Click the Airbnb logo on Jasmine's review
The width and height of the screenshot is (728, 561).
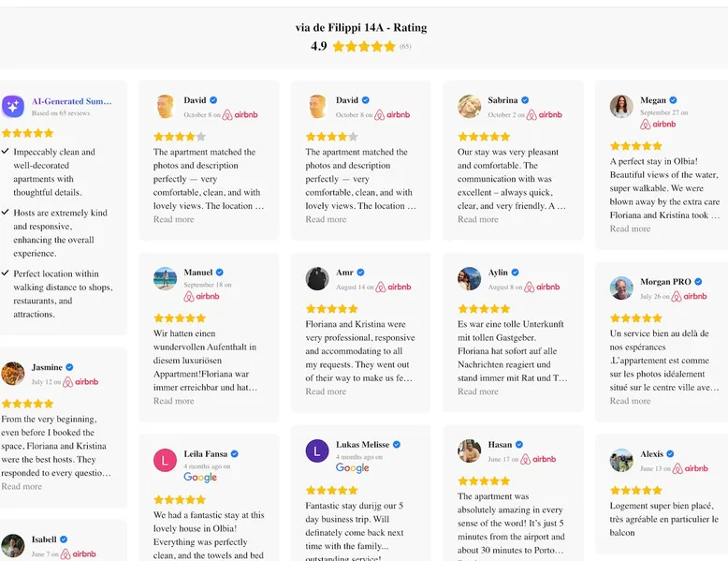pos(80,382)
